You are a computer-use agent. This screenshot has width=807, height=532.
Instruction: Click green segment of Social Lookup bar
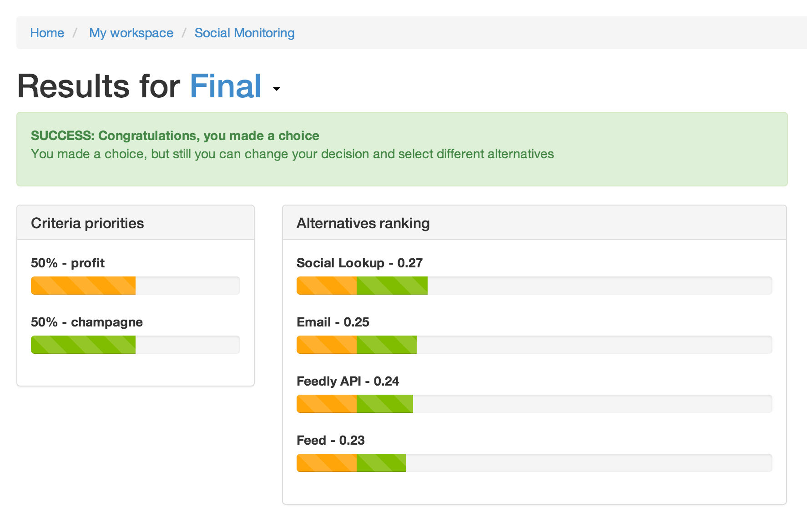[x=392, y=286]
